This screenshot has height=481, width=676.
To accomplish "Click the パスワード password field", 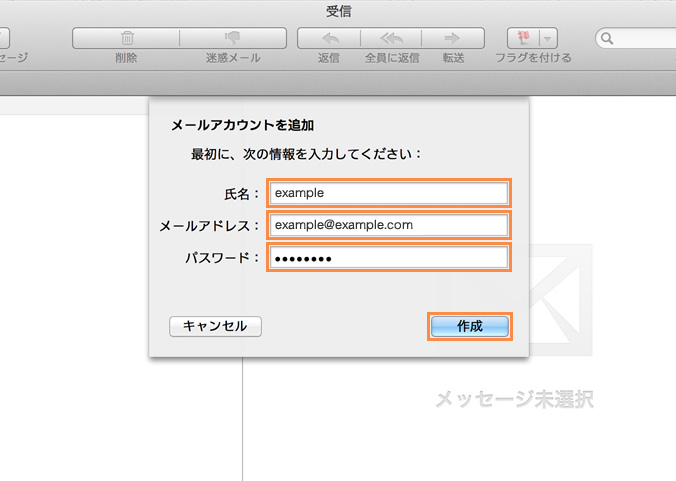I will point(388,257).
